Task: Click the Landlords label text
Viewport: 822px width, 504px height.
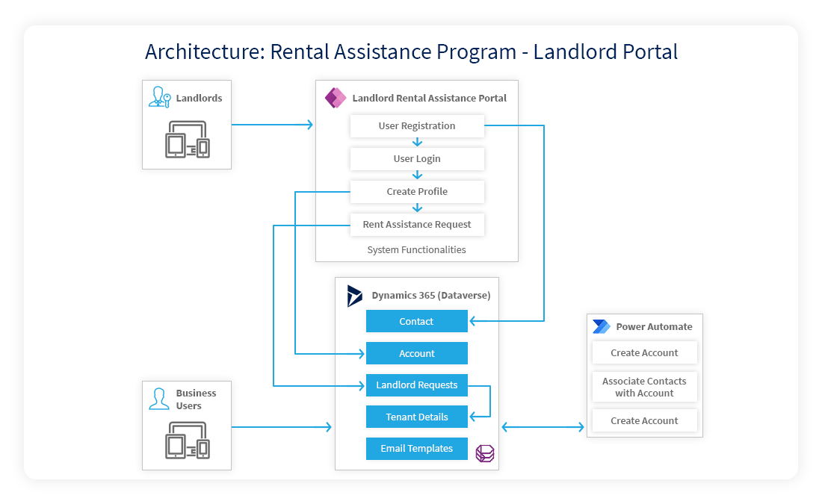Action: [200, 98]
